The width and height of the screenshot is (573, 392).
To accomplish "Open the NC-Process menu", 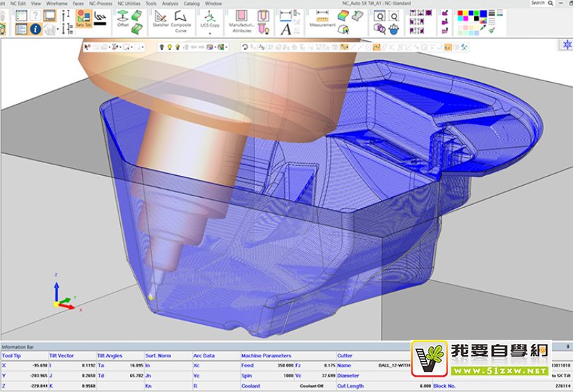I will tap(101, 4).
